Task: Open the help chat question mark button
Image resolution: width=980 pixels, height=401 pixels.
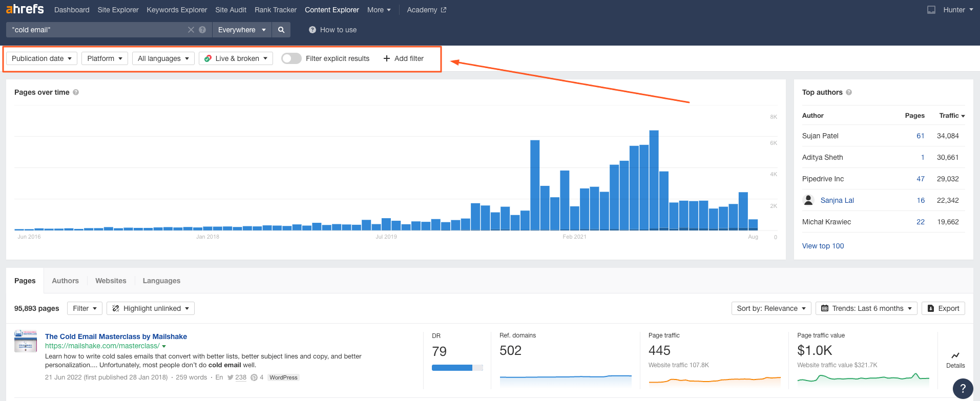Action: [x=963, y=388]
